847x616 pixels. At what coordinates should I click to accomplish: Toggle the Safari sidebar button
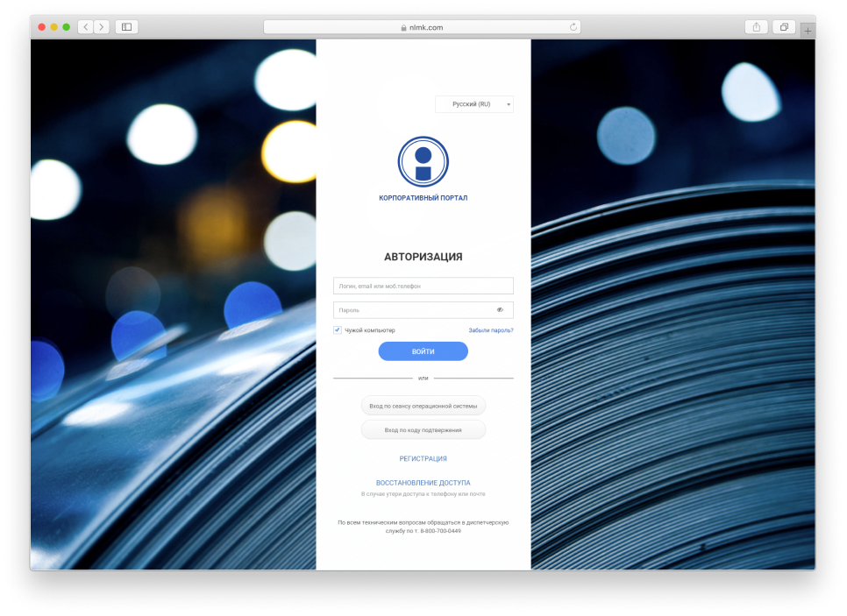(127, 27)
